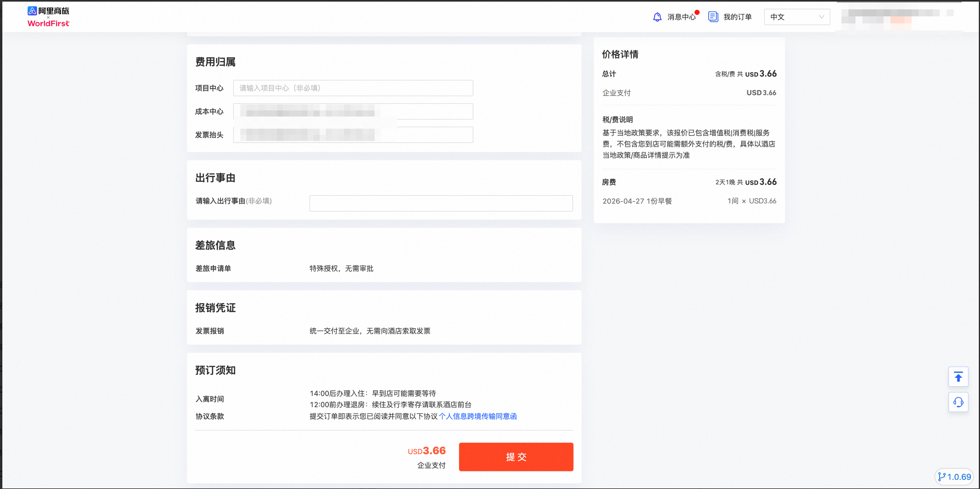Go to 我的订单 orders page

tap(737, 17)
